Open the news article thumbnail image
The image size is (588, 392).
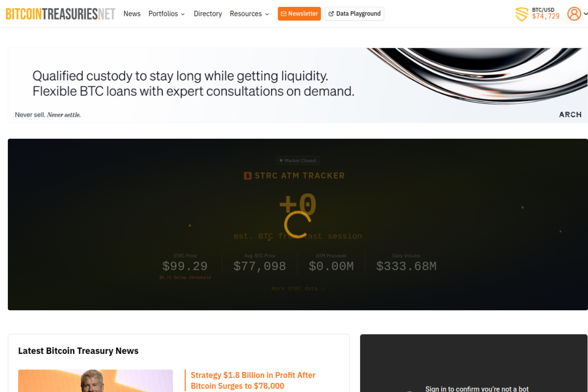coord(96,381)
